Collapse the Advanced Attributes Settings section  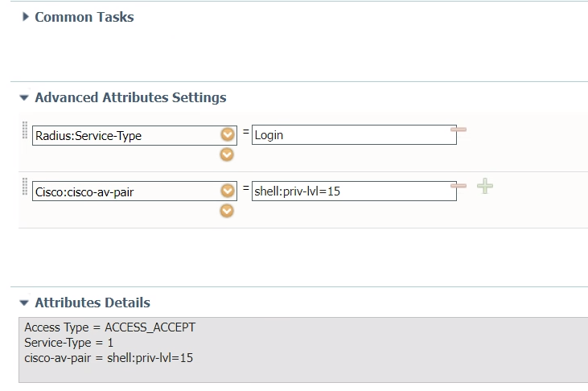click(25, 98)
